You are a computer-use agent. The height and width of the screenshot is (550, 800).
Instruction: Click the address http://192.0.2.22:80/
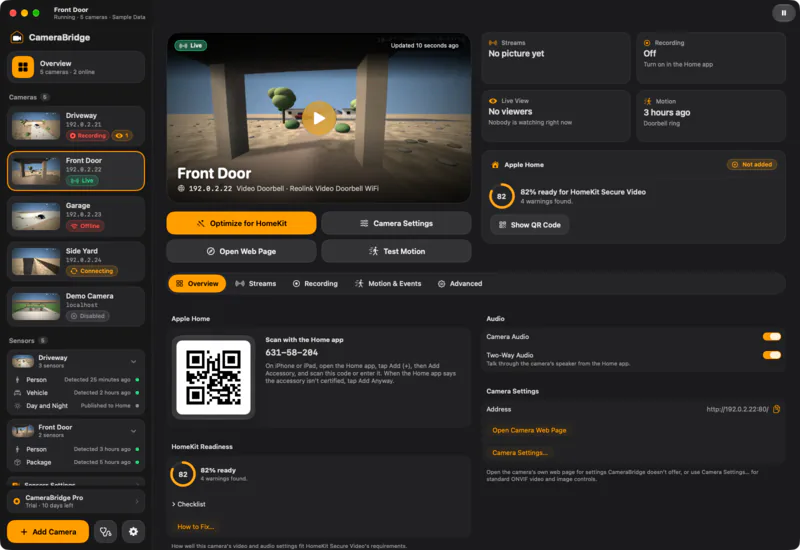737,409
